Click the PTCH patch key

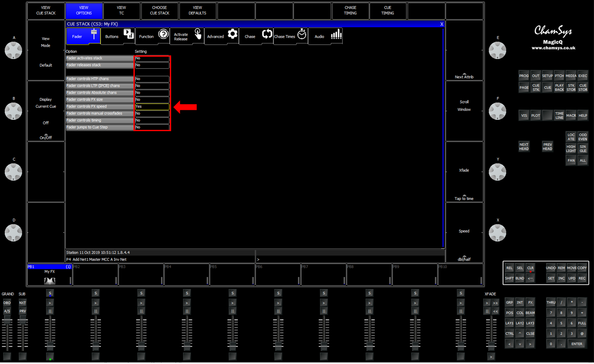[x=559, y=76]
